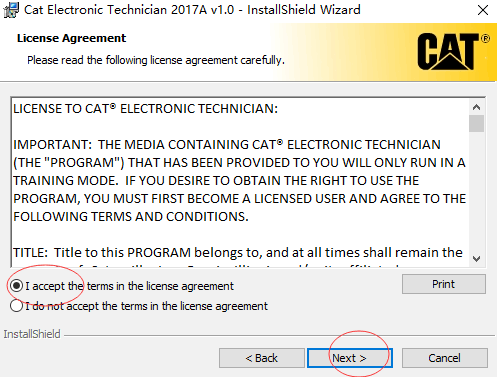The height and width of the screenshot is (377, 497).
Task: Click the license scrollbar thumb
Action: [476, 124]
